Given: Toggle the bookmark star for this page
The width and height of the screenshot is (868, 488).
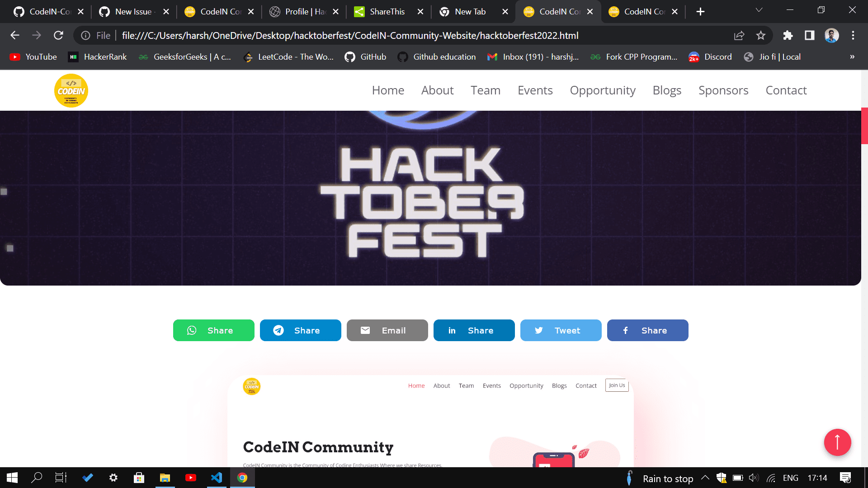Looking at the screenshot, I should point(761,35).
